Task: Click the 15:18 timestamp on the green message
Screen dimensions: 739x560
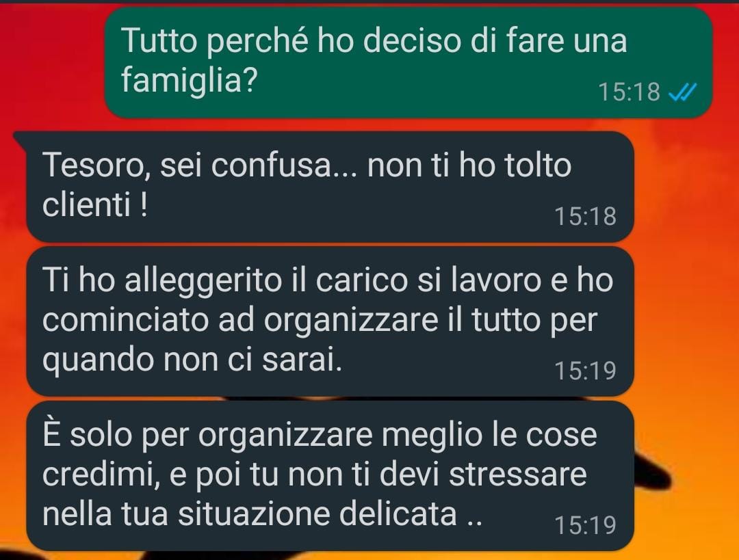Action: (x=630, y=92)
